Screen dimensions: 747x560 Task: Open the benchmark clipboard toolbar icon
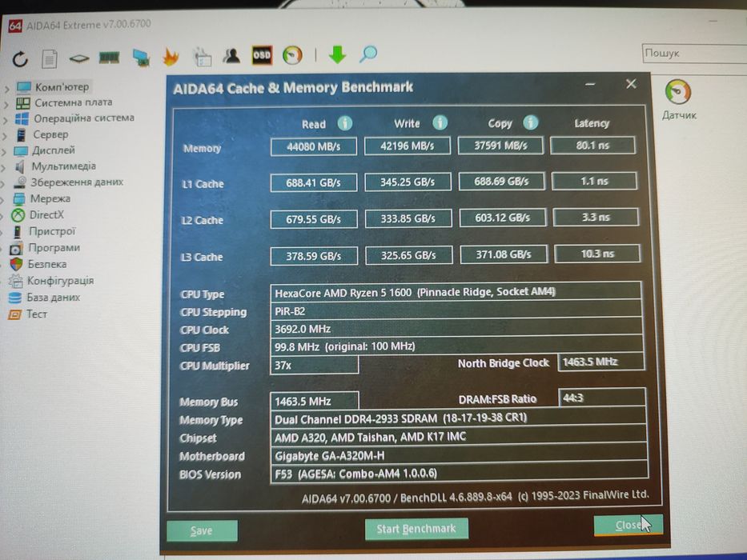(x=202, y=57)
